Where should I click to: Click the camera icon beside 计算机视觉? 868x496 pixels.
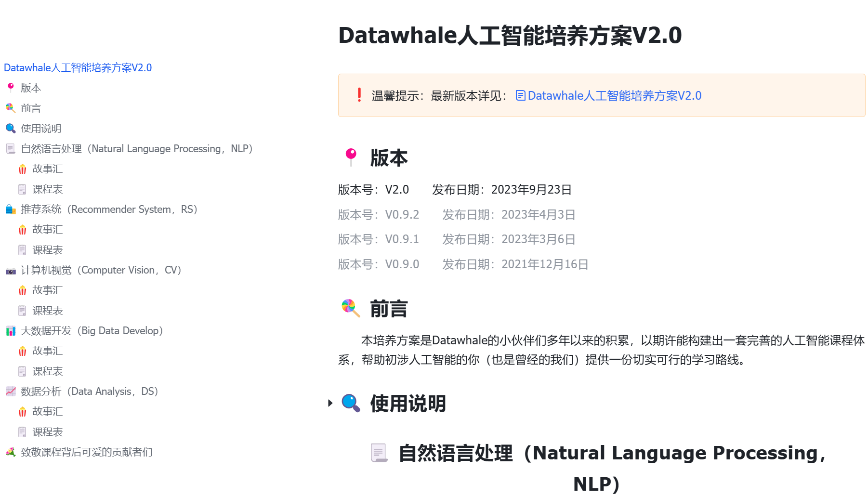pyautogui.click(x=11, y=271)
